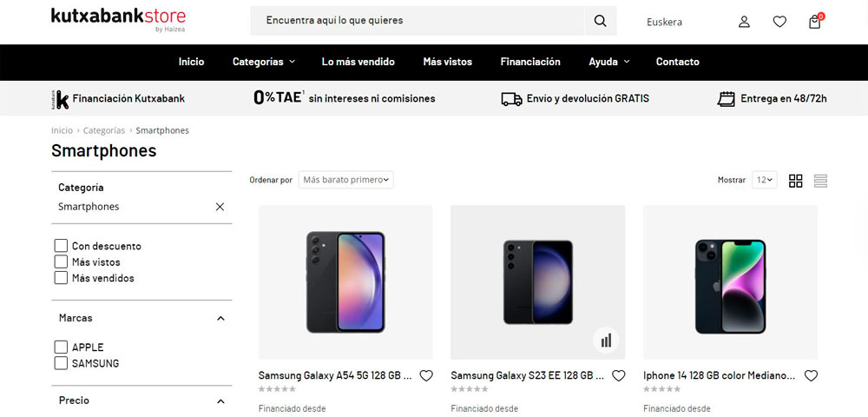The width and height of the screenshot is (868, 417).
Task: Add Samsung Galaxy A54 to favorites
Action: pos(426,376)
